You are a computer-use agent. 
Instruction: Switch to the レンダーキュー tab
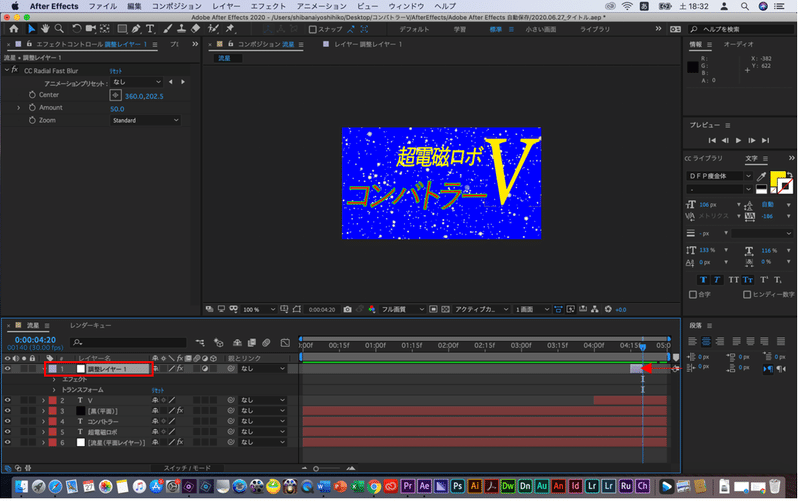coord(90,325)
